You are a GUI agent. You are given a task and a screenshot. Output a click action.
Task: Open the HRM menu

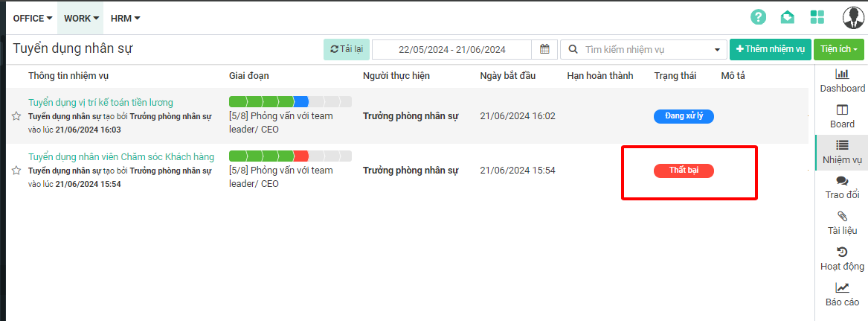click(125, 18)
